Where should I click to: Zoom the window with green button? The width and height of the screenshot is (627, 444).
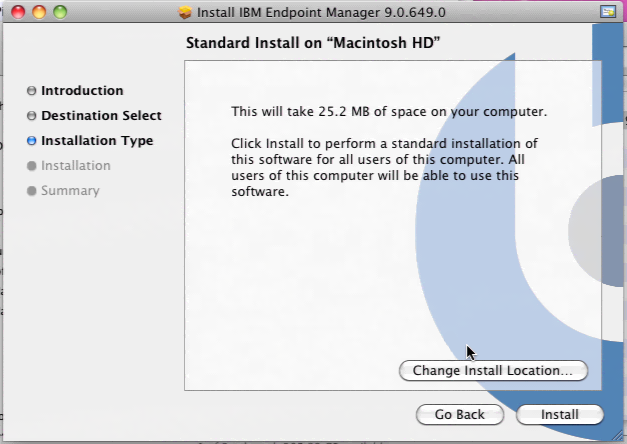(60, 12)
